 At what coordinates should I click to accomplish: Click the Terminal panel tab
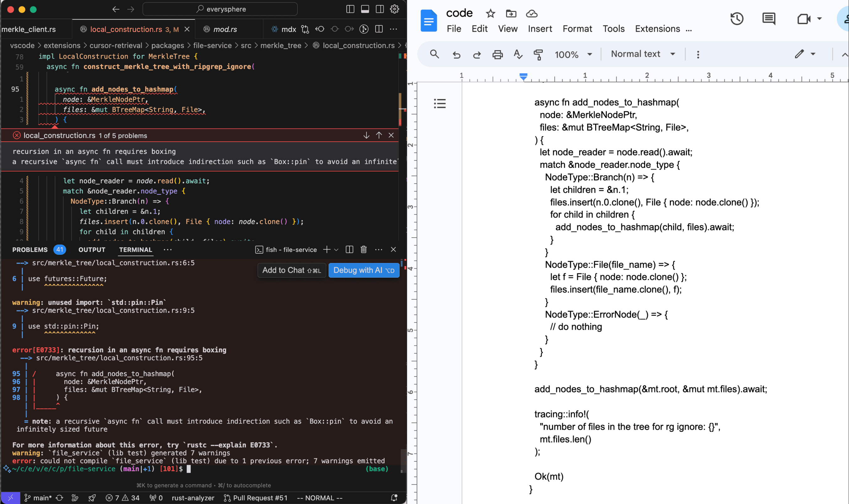135,249
